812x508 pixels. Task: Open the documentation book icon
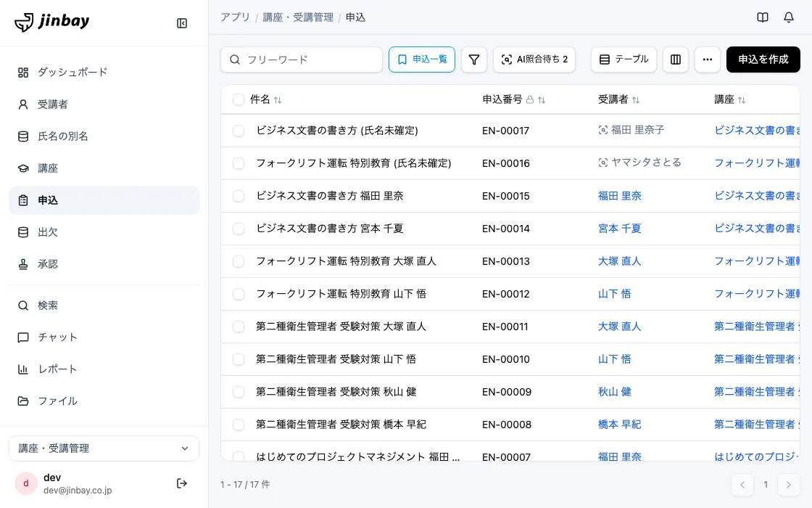[762, 17]
